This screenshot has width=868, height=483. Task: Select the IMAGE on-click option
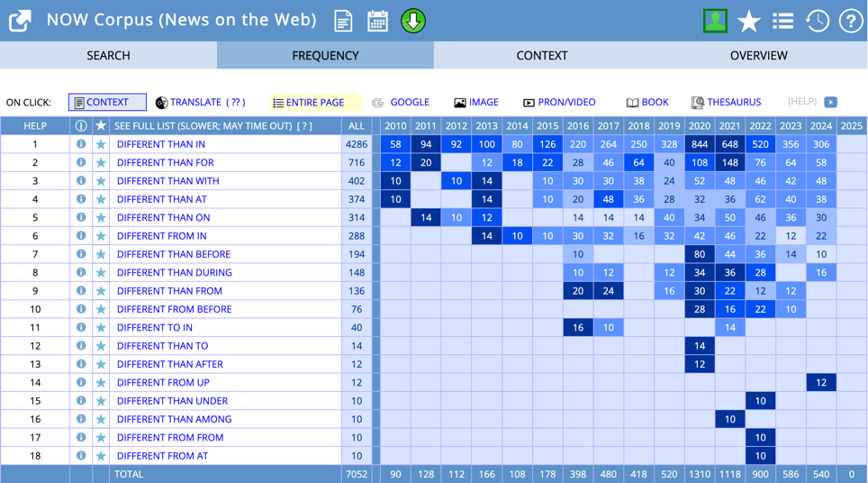pos(476,103)
